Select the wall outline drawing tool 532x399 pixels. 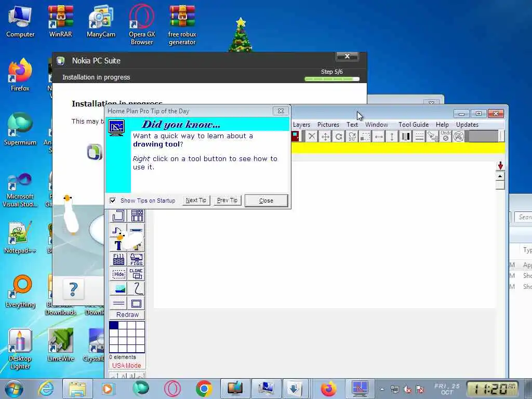click(x=118, y=216)
